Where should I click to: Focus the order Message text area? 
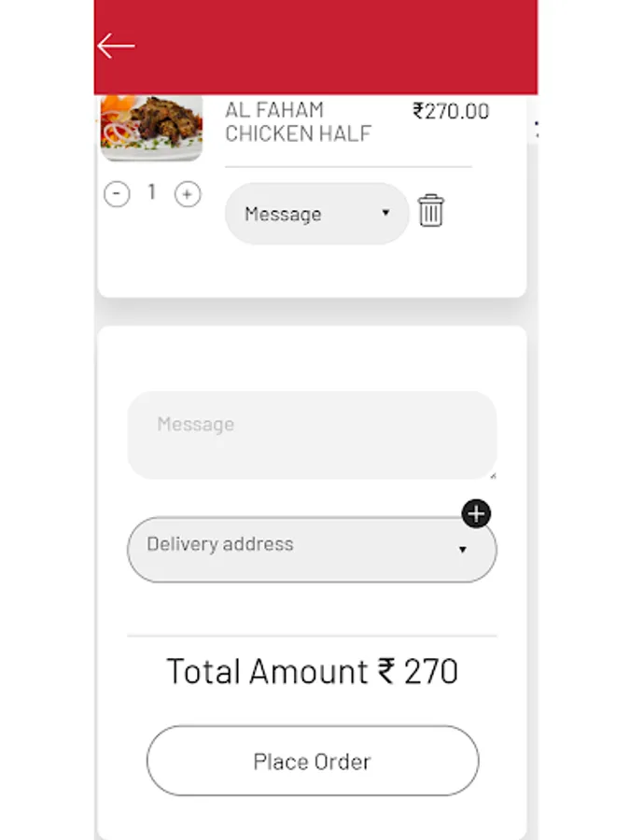(312, 435)
